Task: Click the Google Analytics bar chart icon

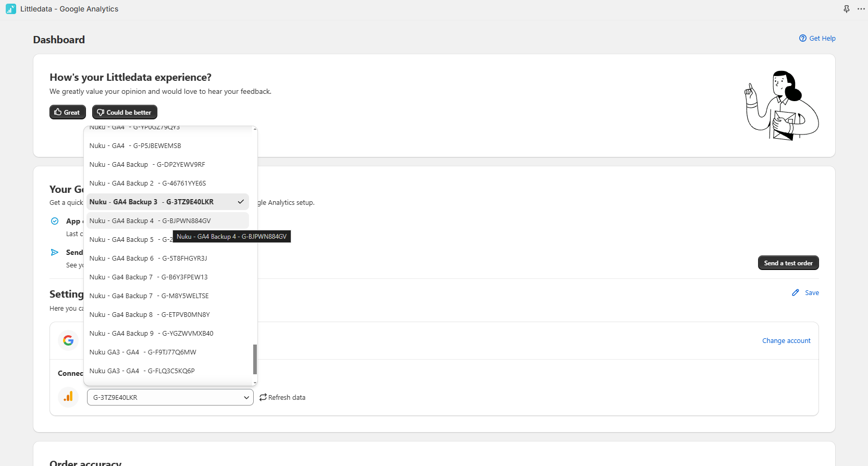Action: coord(68,397)
